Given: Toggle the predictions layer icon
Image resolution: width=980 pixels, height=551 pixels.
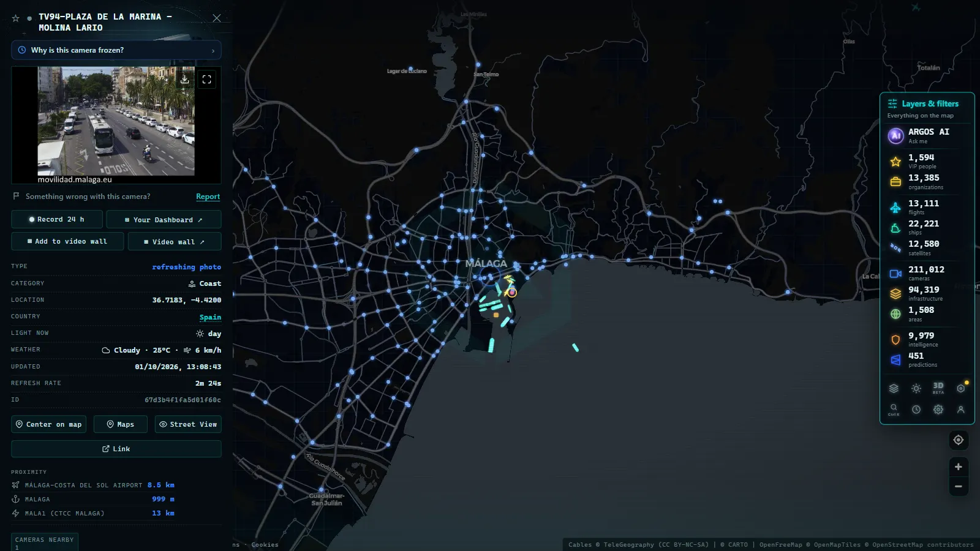Looking at the screenshot, I should click(895, 360).
